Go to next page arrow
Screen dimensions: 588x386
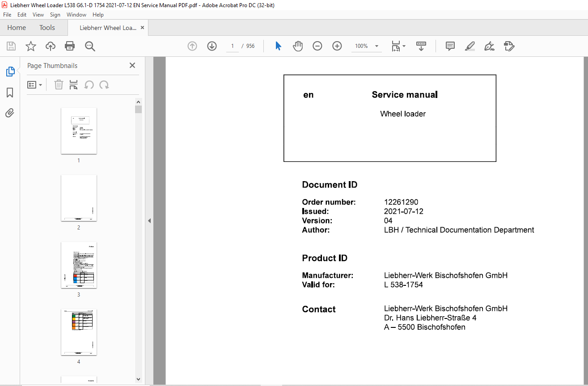[x=212, y=46]
